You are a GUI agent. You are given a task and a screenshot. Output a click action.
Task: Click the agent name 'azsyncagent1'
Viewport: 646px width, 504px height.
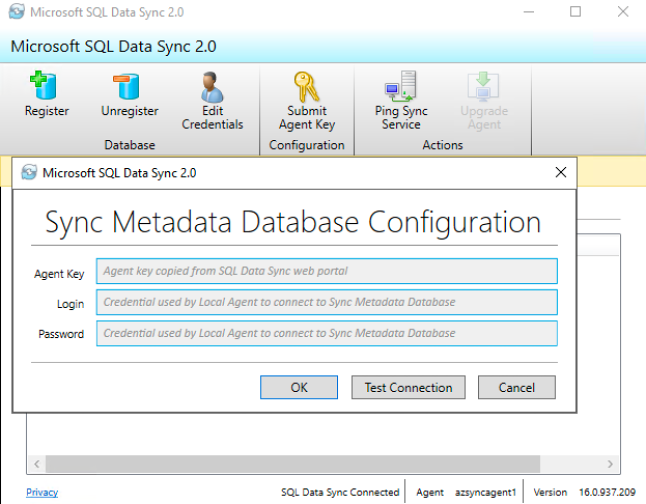pos(485,492)
